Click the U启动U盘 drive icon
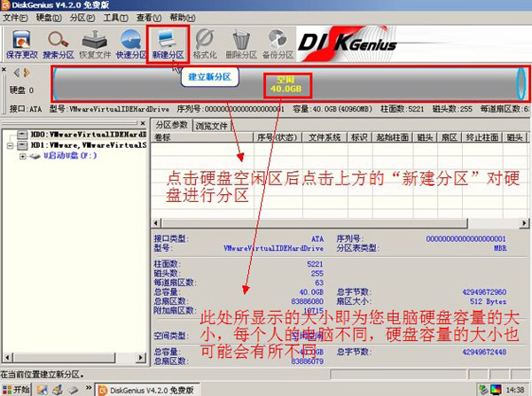532x396 pixels. click(x=35, y=156)
